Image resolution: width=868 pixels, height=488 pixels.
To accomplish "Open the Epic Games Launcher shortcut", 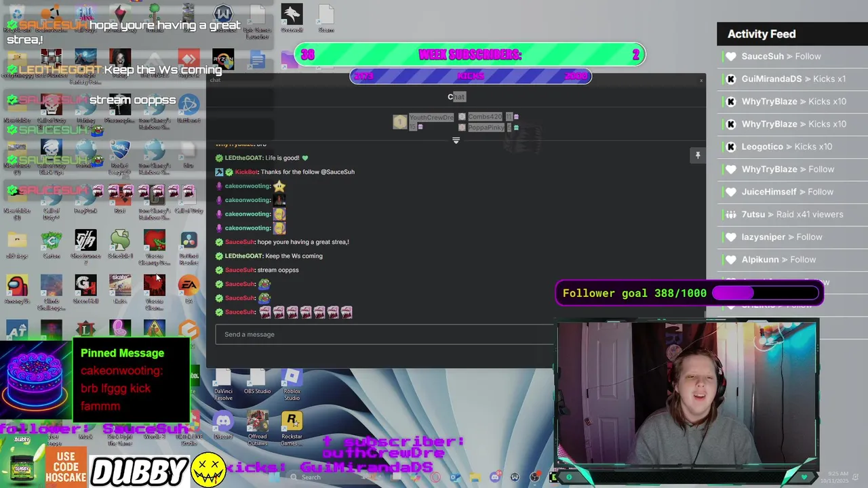I will 257,22.
